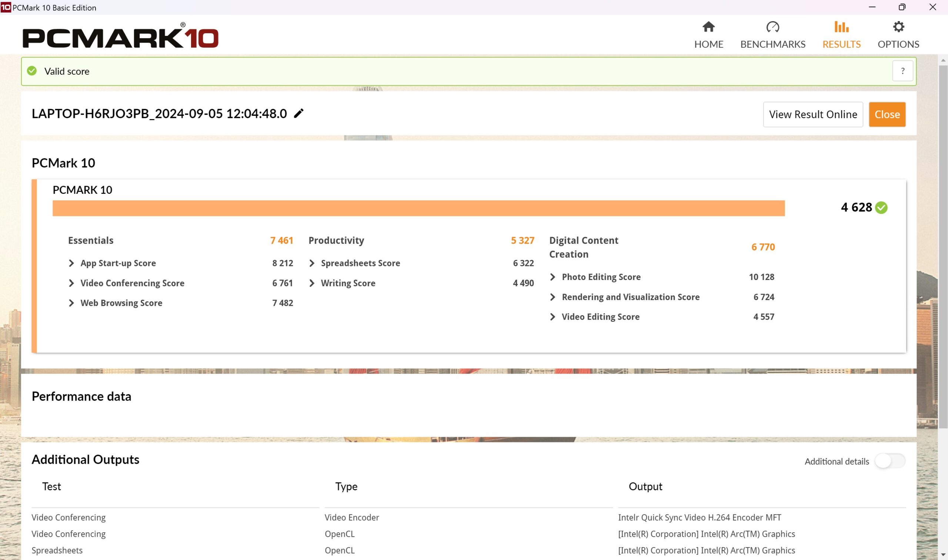Image resolution: width=948 pixels, height=560 pixels.
Task: Click the green Valid score check icon
Action: click(x=32, y=71)
